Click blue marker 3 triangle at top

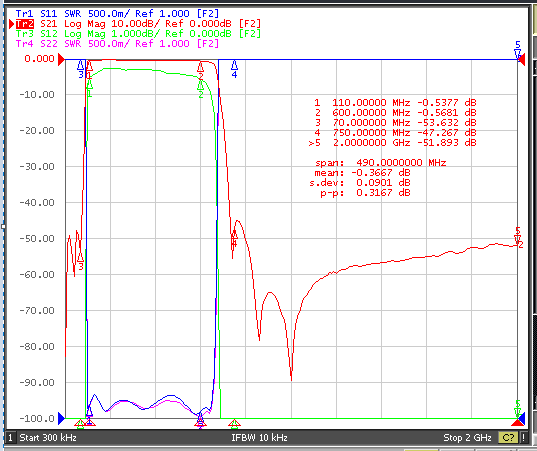(81, 65)
